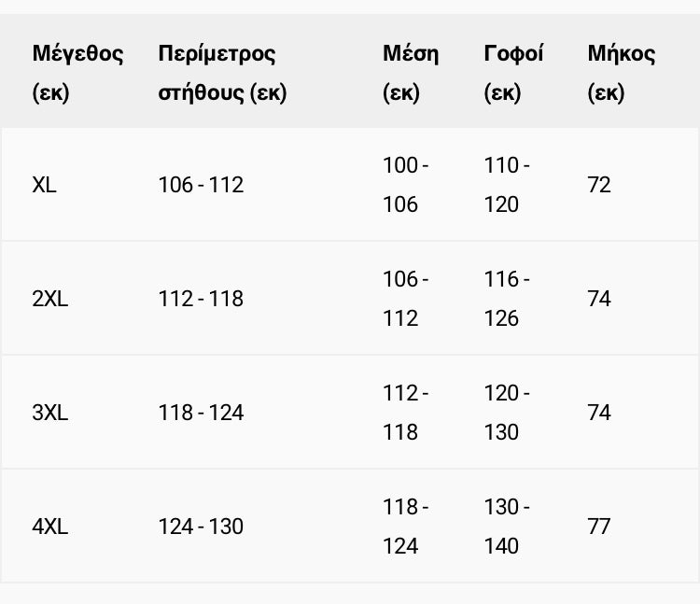Select chest value 112 - 118
Image resolution: width=700 pixels, height=604 pixels.
[x=201, y=299]
